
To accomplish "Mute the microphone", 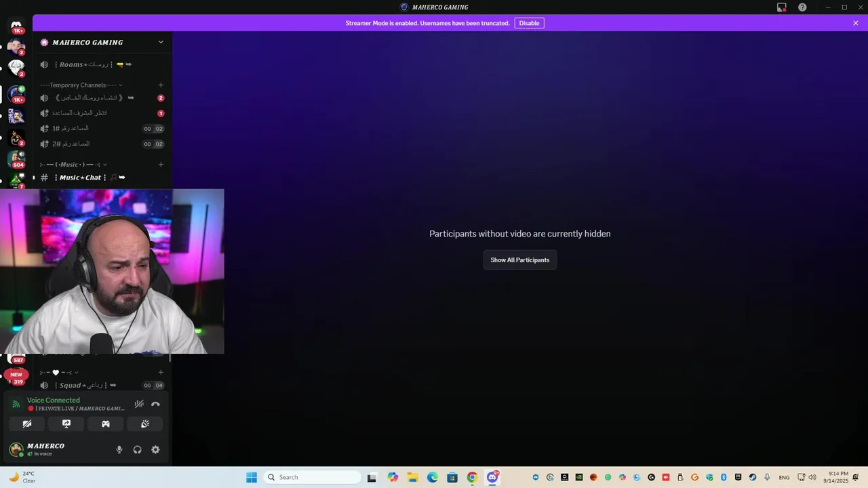I will tap(119, 449).
